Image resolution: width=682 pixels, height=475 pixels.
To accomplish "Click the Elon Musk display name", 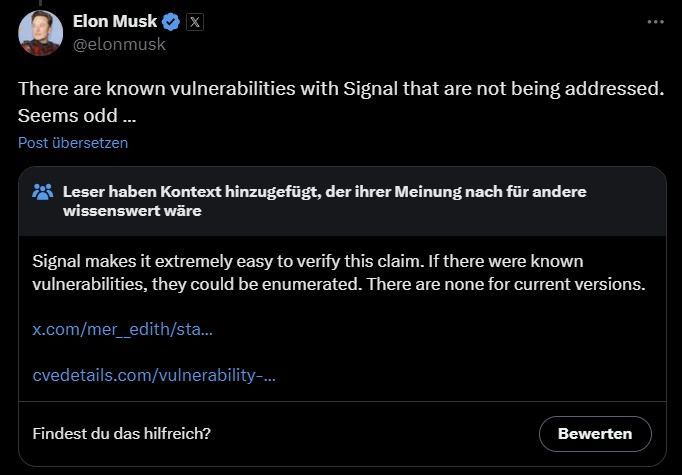I will click(114, 22).
